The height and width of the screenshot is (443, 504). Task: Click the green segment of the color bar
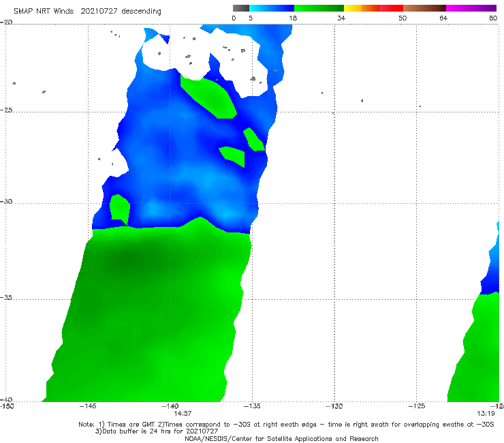coord(319,8)
